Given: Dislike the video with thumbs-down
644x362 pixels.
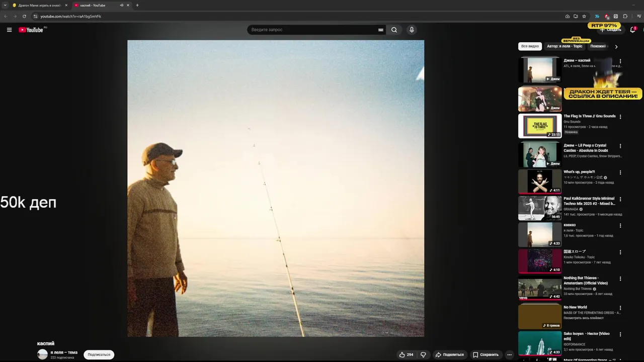Looking at the screenshot, I should pos(423,354).
